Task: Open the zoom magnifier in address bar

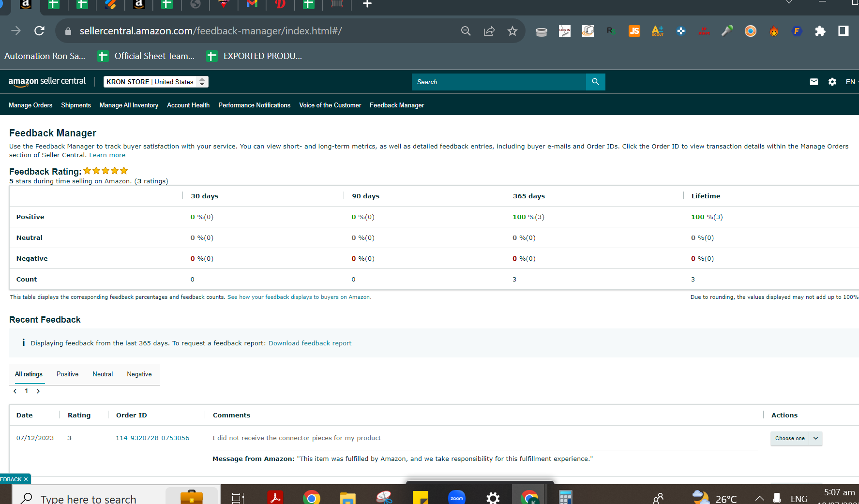Action: [466, 31]
